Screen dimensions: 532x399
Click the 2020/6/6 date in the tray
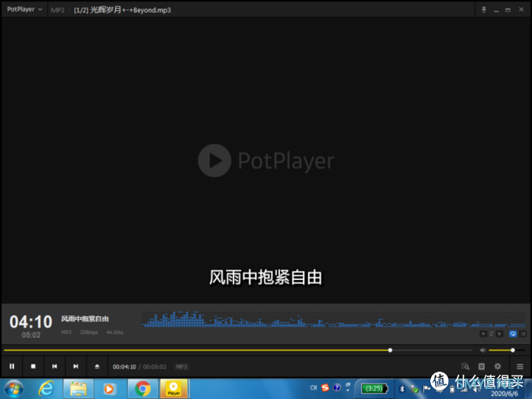point(505,394)
